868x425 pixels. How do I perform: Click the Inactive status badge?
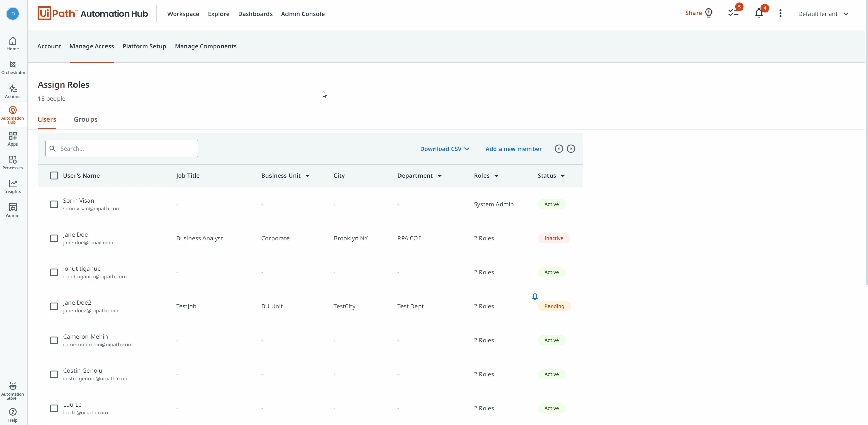click(554, 238)
